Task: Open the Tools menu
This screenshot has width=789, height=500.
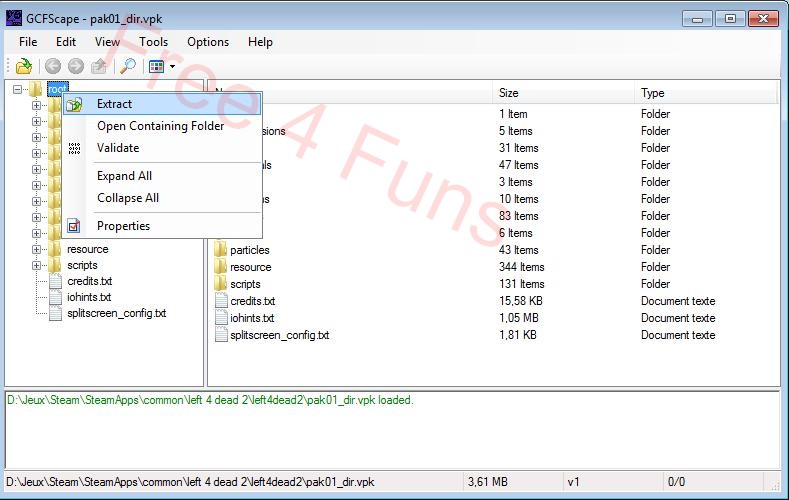Action: tap(153, 42)
